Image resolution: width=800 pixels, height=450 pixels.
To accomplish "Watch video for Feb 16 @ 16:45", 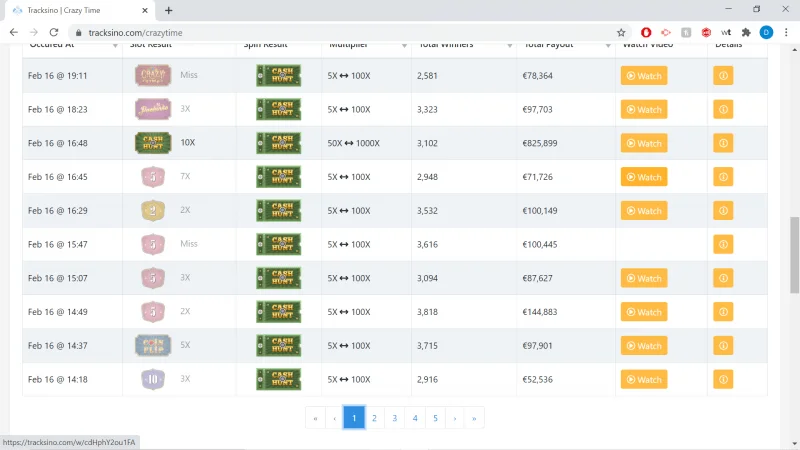I will [x=644, y=177].
